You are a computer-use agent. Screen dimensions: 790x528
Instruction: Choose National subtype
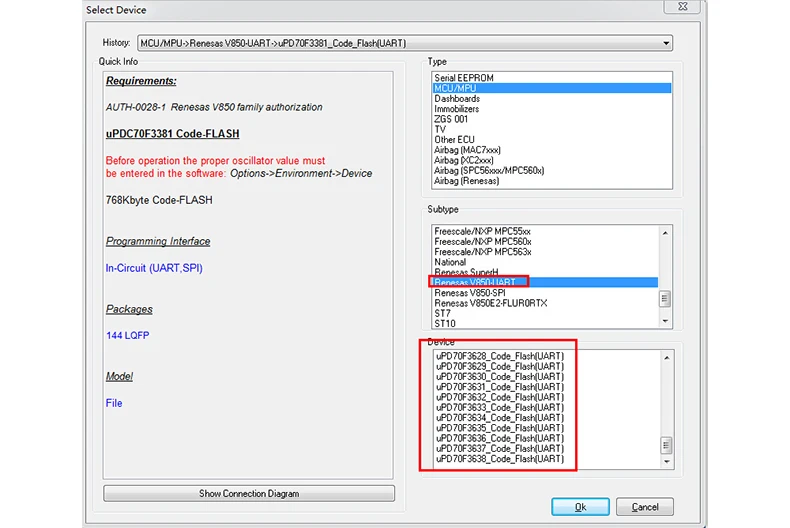(545, 262)
